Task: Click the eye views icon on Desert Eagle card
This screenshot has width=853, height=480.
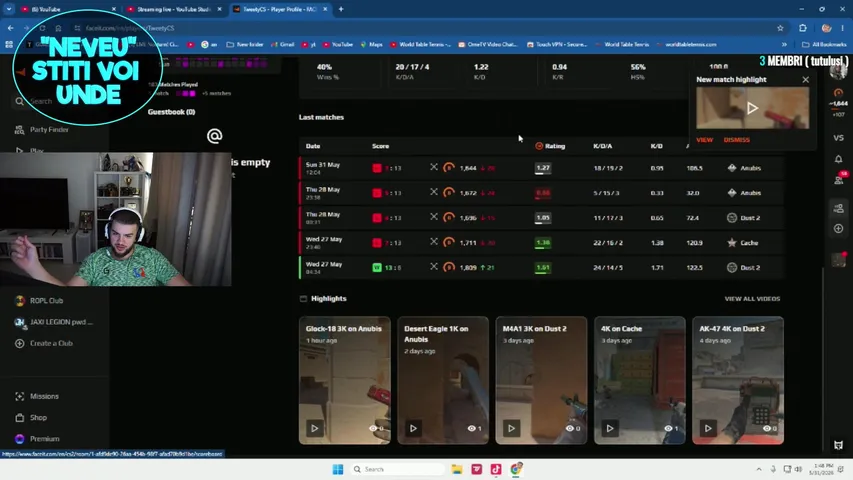Action: 471,428
